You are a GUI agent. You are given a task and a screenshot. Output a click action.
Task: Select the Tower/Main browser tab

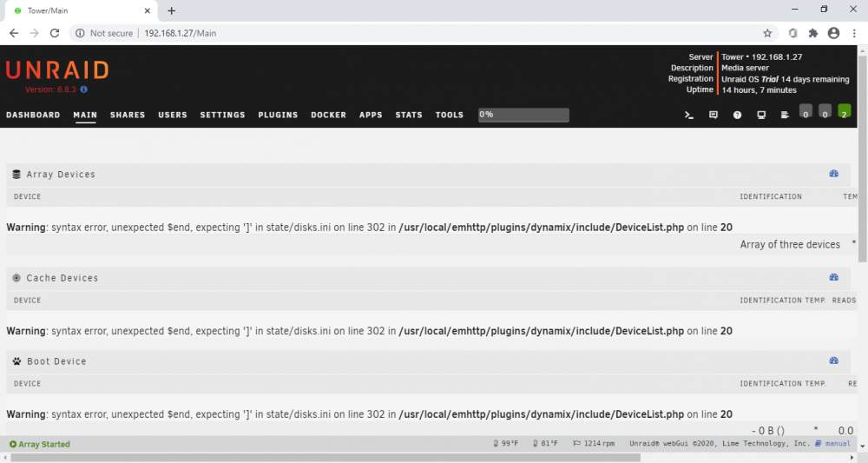coord(81,10)
